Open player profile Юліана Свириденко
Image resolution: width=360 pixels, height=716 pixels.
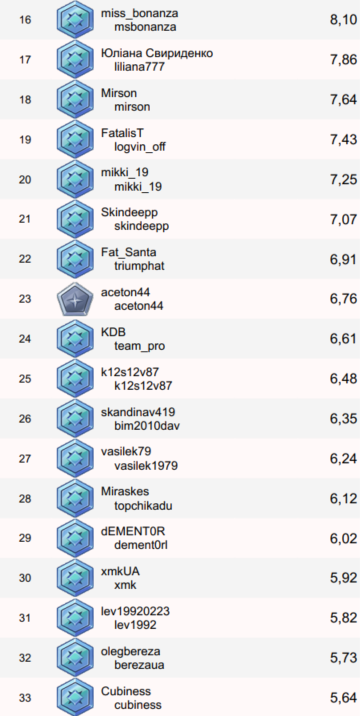tap(157, 53)
